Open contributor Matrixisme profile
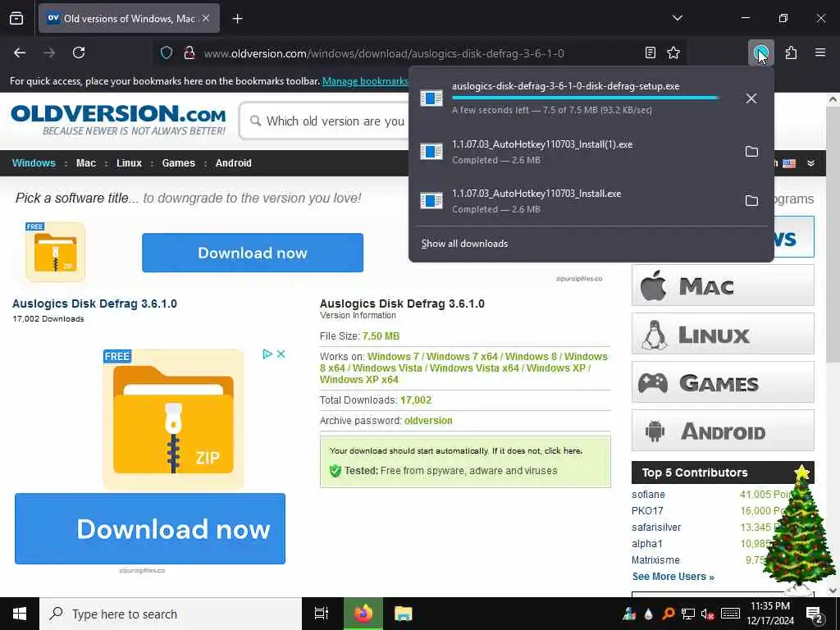Viewport: 840px width, 630px height. [x=655, y=559]
